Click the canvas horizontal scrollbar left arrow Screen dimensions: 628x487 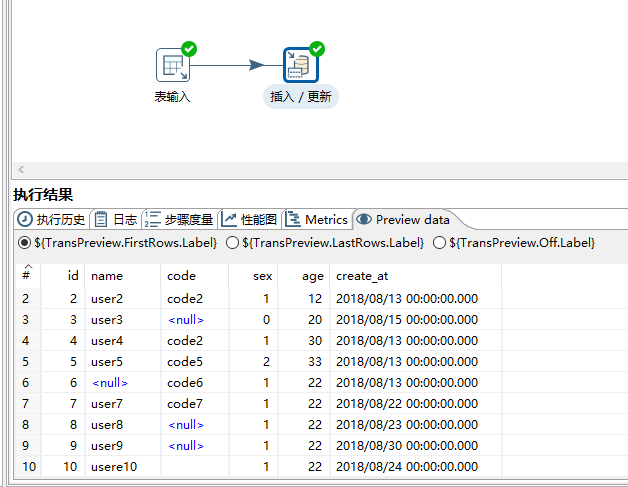coord(21,169)
